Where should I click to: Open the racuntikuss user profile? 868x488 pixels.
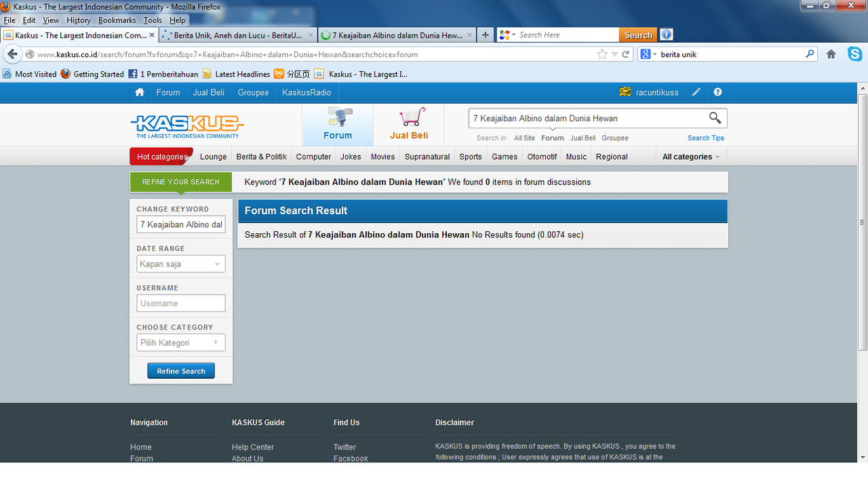pyautogui.click(x=649, y=92)
